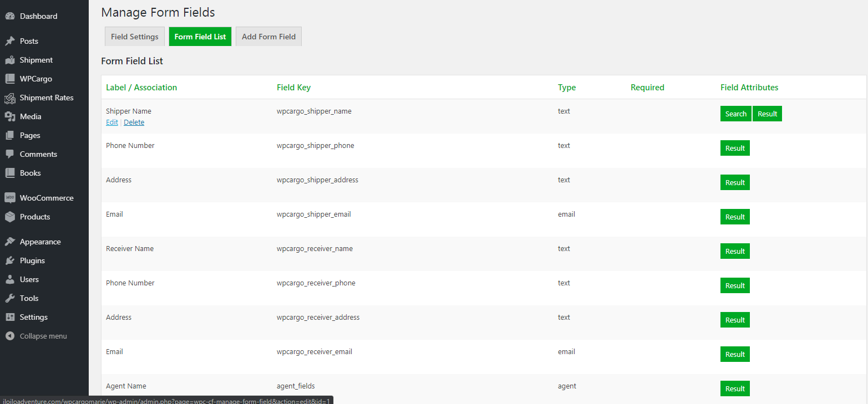Screen dimensions: 868x404
Task: Open the Posts menu item
Action: click(44, 41)
